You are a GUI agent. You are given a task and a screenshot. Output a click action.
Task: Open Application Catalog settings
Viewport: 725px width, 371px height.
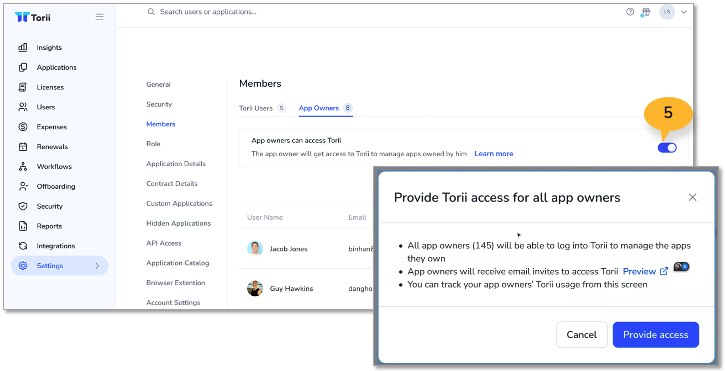pyautogui.click(x=178, y=263)
